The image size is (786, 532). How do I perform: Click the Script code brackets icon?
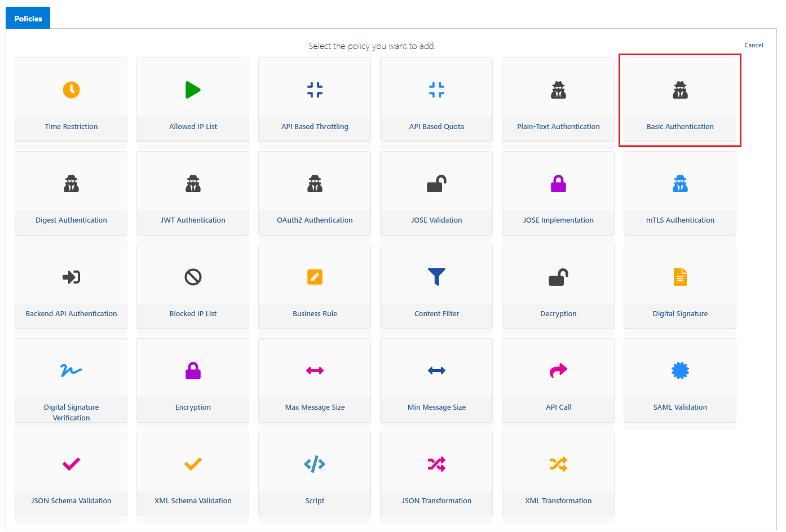(x=315, y=464)
